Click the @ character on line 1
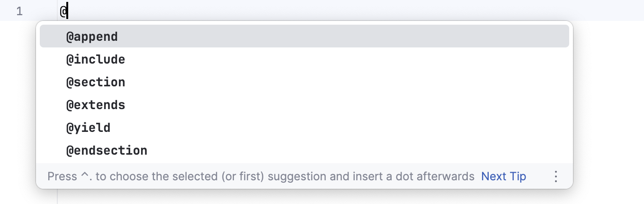The image size is (644, 204). (63, 11)
